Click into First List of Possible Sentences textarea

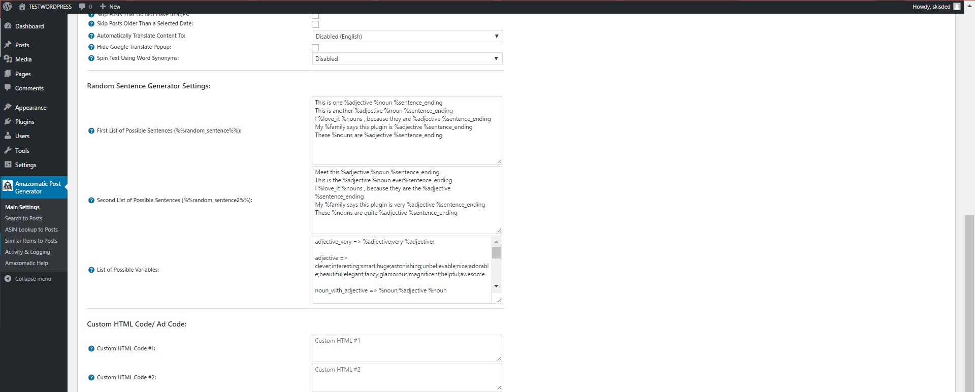tap(407, 130)
